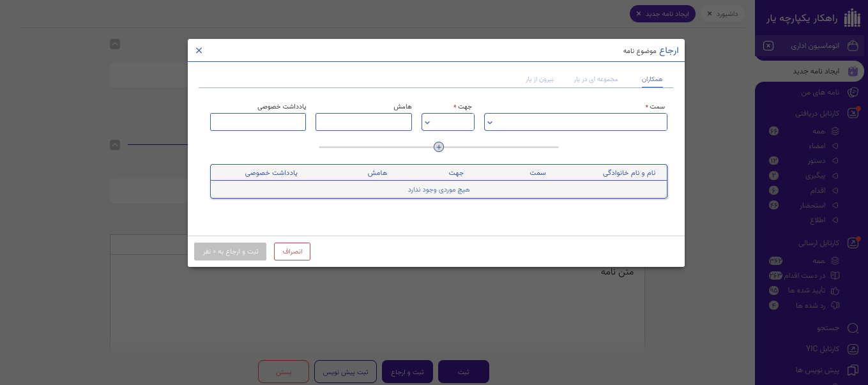Open اقدام under کارتابل دریافتی
The width and height of the screenshot is (868, 385).
click(818, 190)
